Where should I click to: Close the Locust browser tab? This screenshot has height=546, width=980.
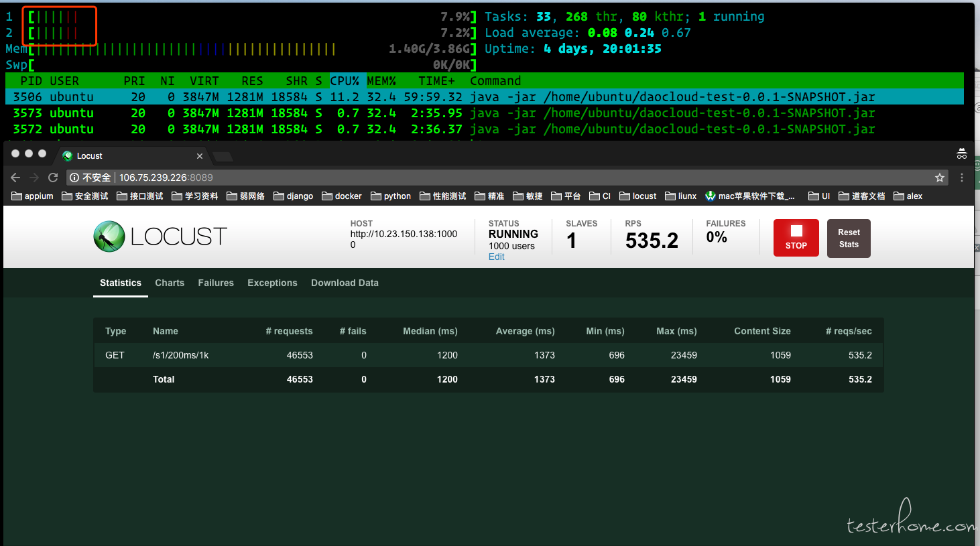pyautogui.click(x=200, y=156)
